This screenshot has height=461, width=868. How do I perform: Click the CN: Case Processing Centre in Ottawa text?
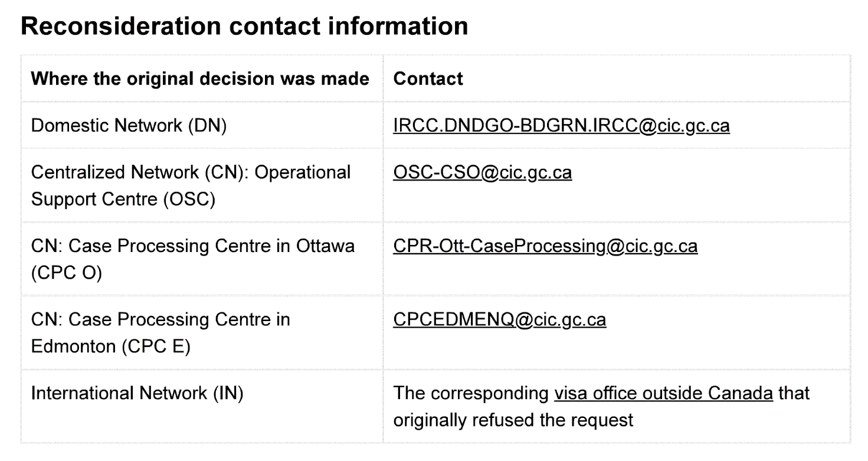(192, 246)
